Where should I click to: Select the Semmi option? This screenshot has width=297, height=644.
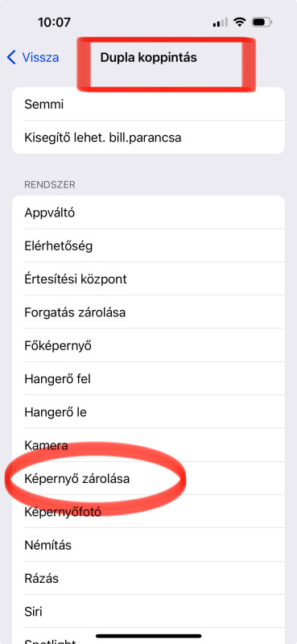click(148, 104)
